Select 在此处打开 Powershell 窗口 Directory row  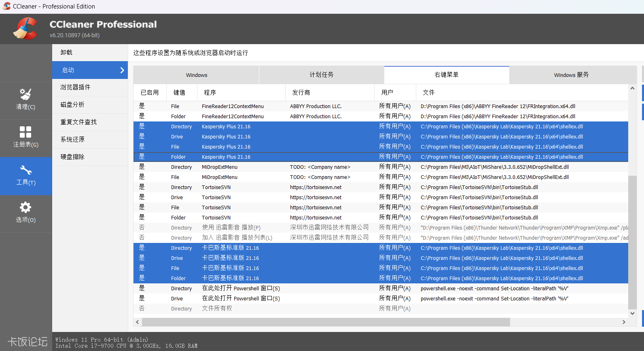point(381,289)
